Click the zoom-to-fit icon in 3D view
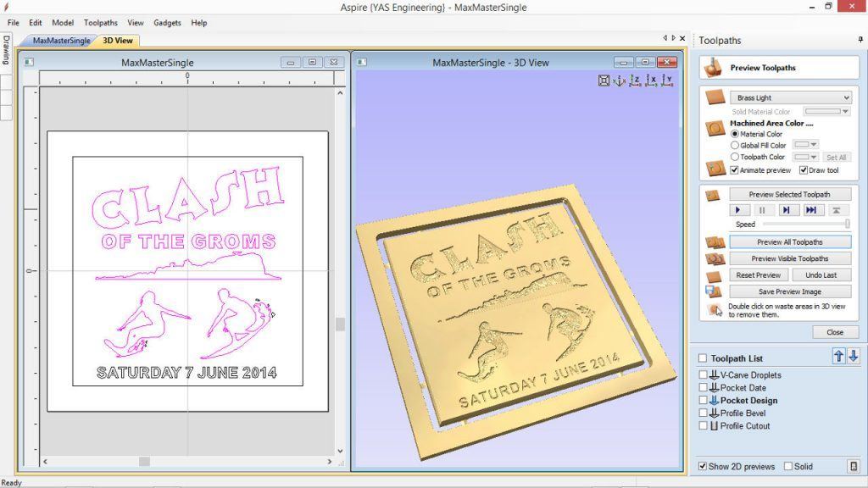868x488 pixels. click(x=604, y=80)
